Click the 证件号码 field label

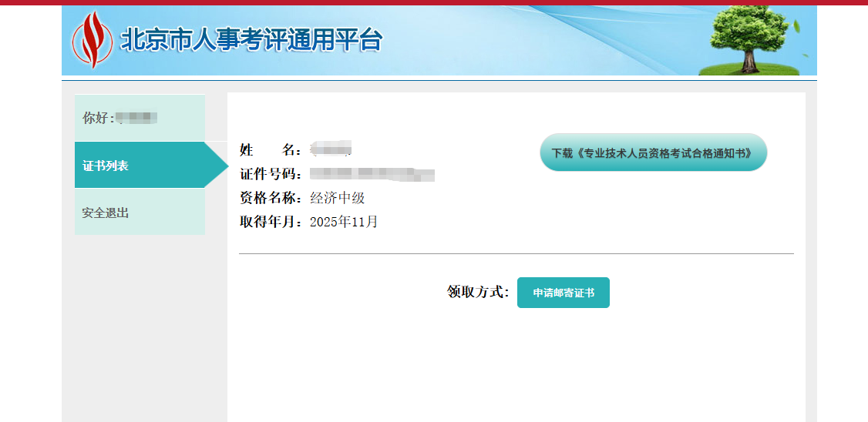[271, 174]
